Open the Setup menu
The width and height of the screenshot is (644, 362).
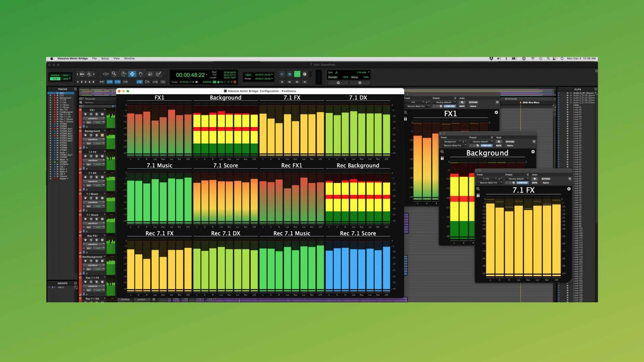pyautogui.click(x=105, y=59)
